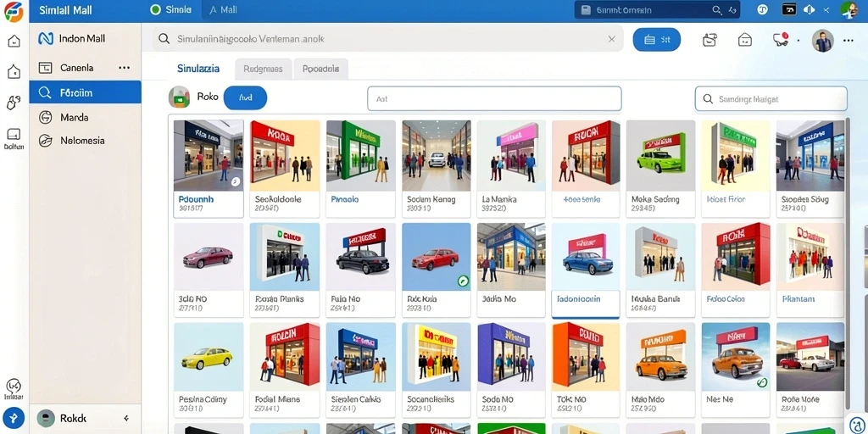The width and height of the screenshot is (868, 434).
Task: Click the speaker-shaped icon in title bar
Action: click(809, 10)
